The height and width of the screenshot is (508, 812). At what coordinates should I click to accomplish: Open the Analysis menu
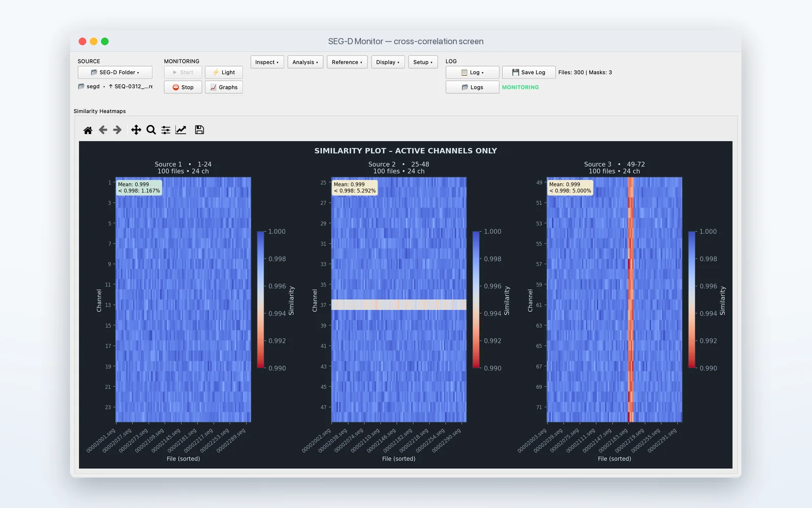[x=306, y=62]
